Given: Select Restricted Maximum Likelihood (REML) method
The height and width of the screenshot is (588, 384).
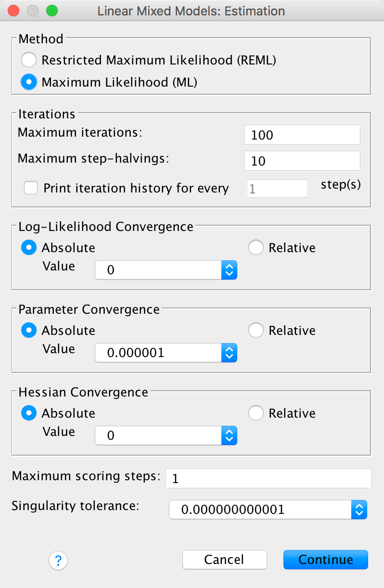Looking at the screenshot, I should pyautogui.click(x=29, y=60).
